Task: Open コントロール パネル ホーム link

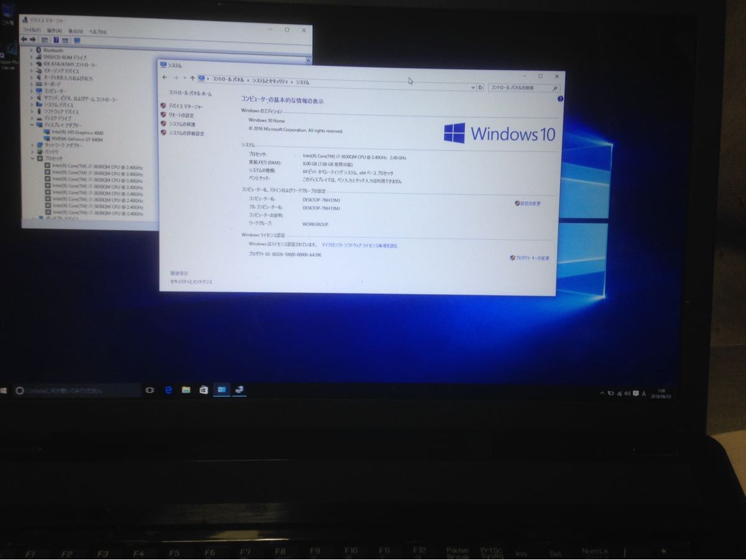Action: (190, 93)
